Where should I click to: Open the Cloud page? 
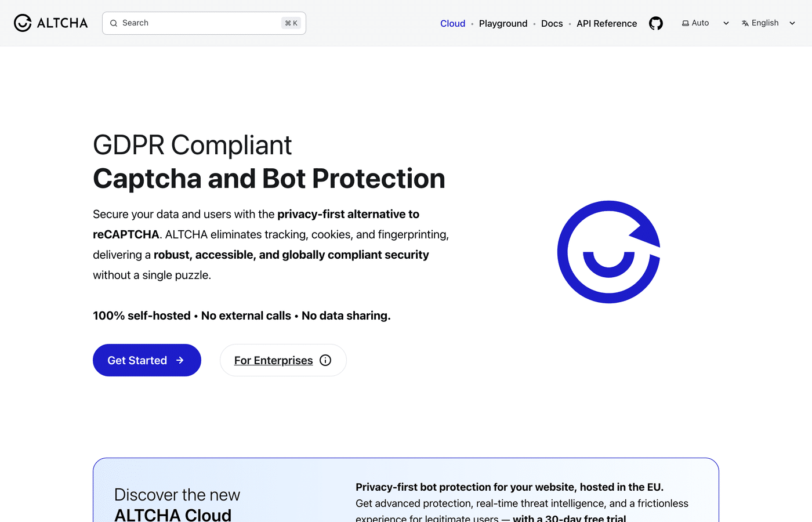[x=452, y=23]
